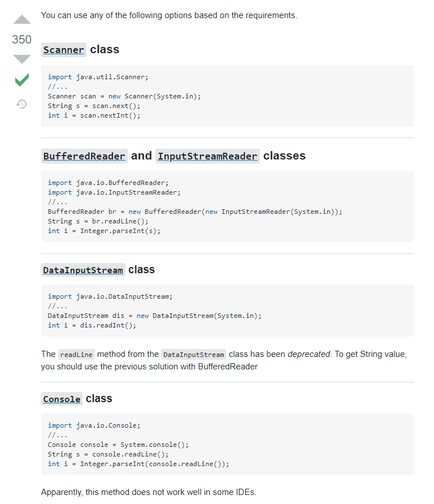Select the upvote triangle above the score
The height and width of the screenshot is (504, 434).
(x=21, y=19)
